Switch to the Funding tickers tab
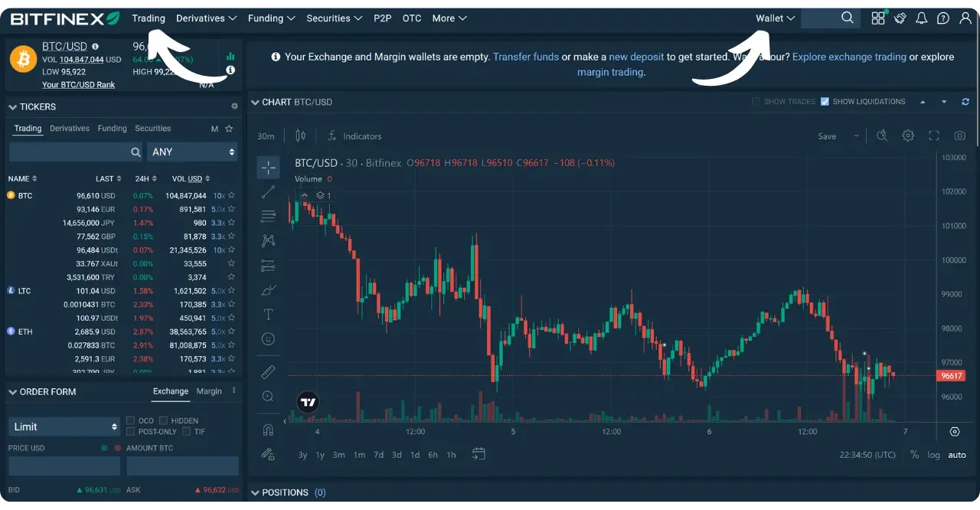The width and height of the screenshot is (980, 510). pos(112,128)
